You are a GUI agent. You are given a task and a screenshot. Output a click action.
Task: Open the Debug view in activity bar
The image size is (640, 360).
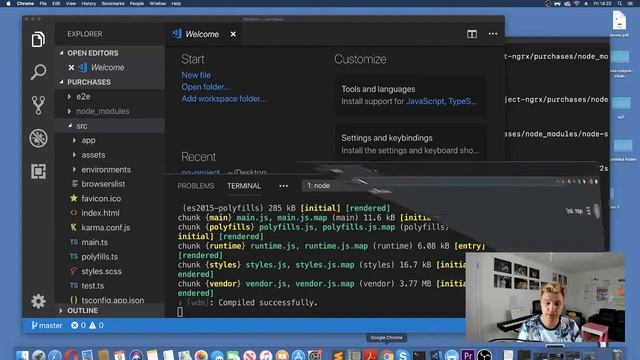pos(38,138)
